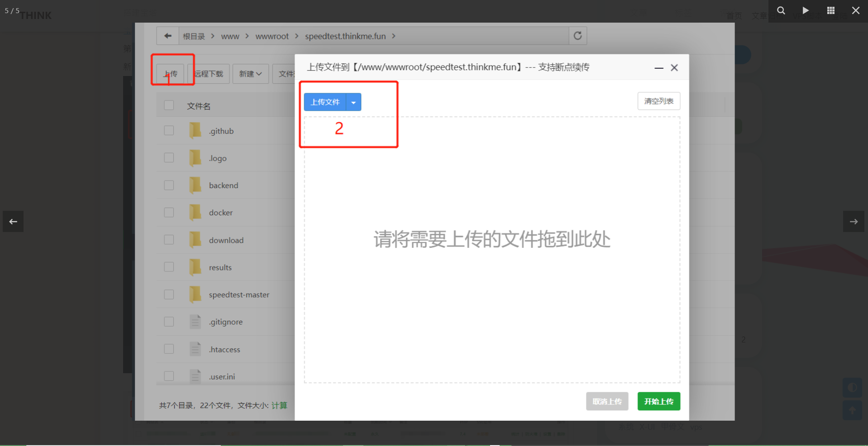The image size is (868, 446).
Task: Click the back arrow in the path bar
Action: 168,36
